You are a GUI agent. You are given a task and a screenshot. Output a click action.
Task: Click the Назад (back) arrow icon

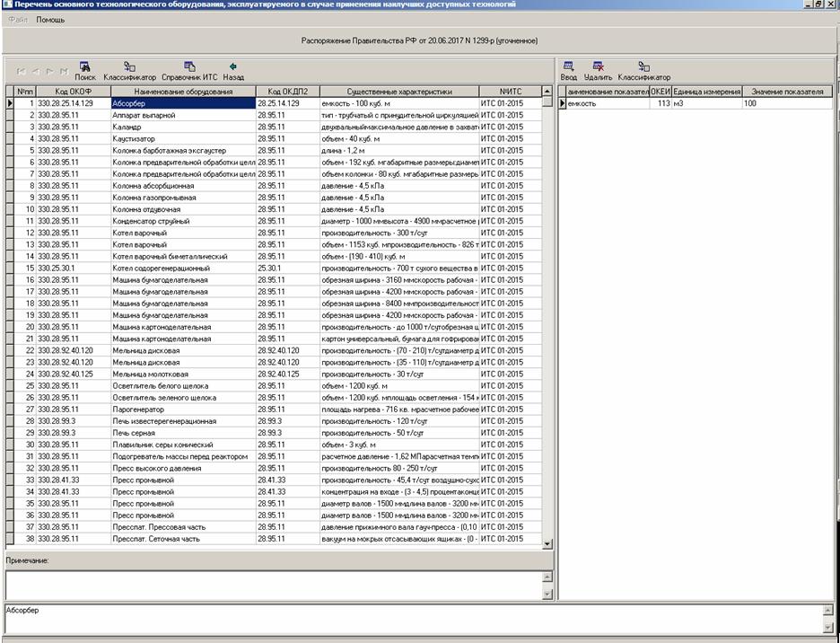[233, 70]
